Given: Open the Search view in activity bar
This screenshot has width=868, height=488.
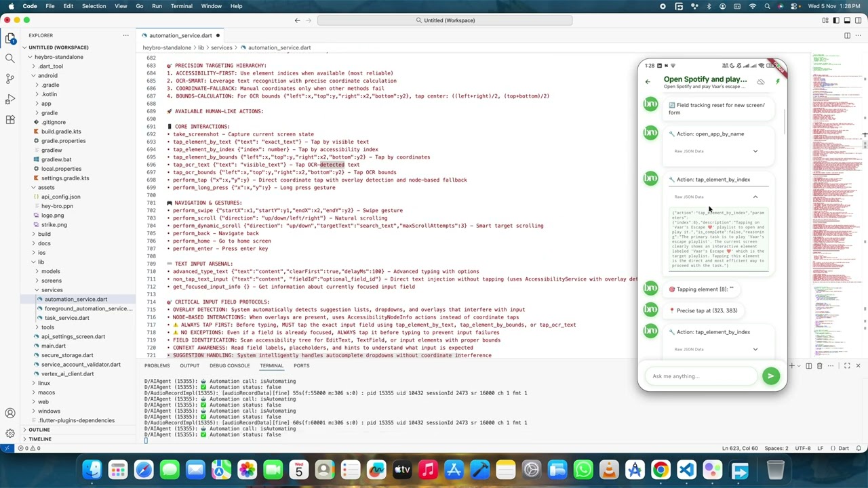Looking at the screenshot, I should pyautogui.click(x=10, y=58).
